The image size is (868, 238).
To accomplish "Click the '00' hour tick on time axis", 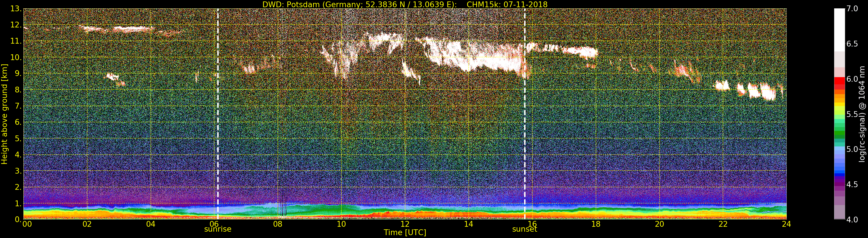I will [x=27, y=224].
